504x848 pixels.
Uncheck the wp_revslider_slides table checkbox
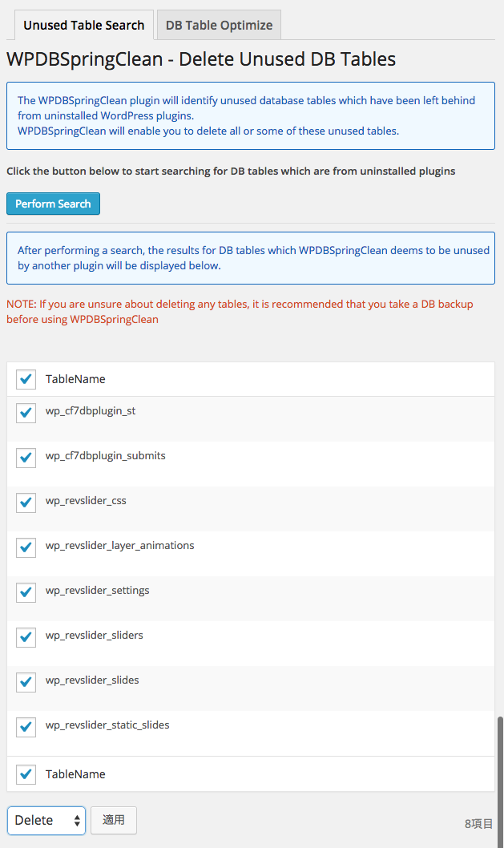click(x=26, y=683)
